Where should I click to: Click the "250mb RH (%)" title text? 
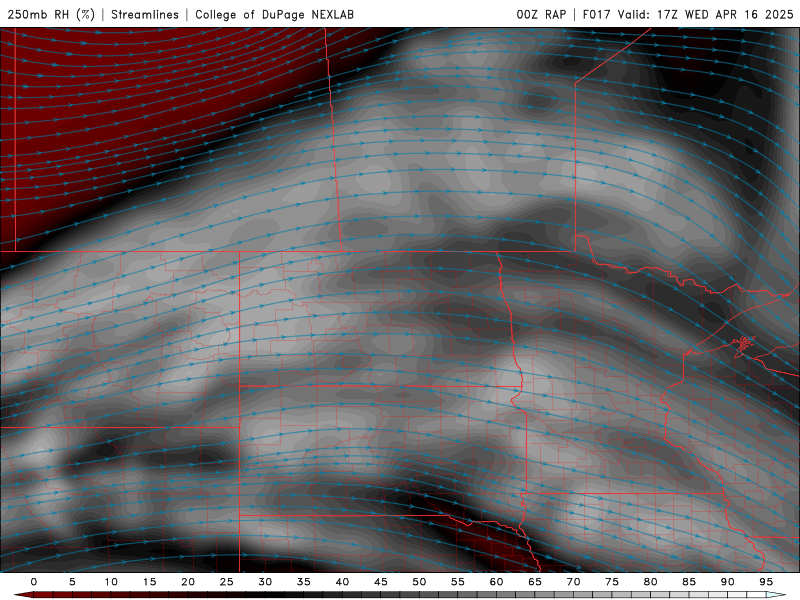coord(52,14)
